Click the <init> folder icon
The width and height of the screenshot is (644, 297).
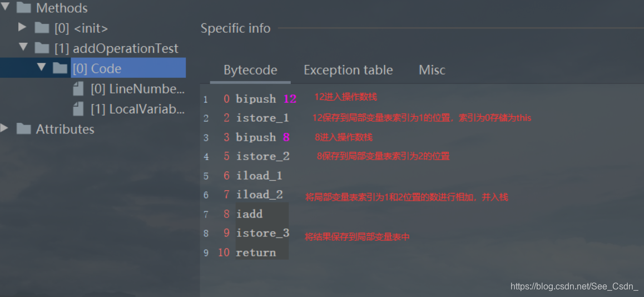point(42,27)
